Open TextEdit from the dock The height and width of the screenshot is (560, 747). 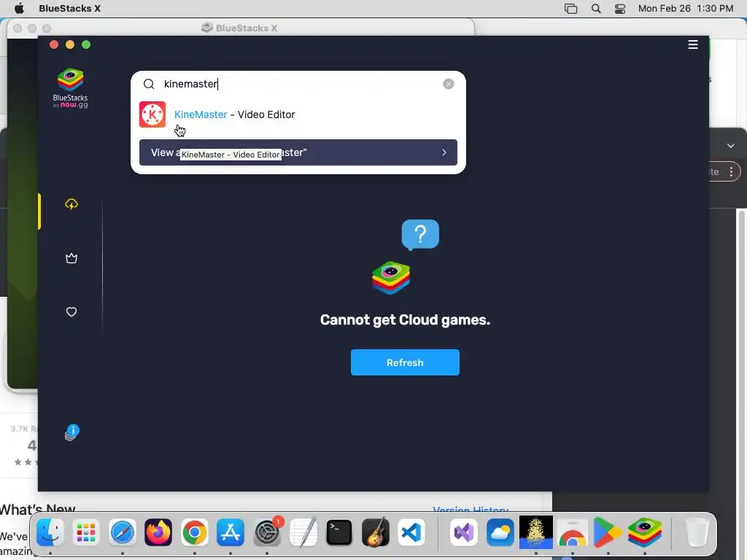pyautogui.click(x=303, y=532)
